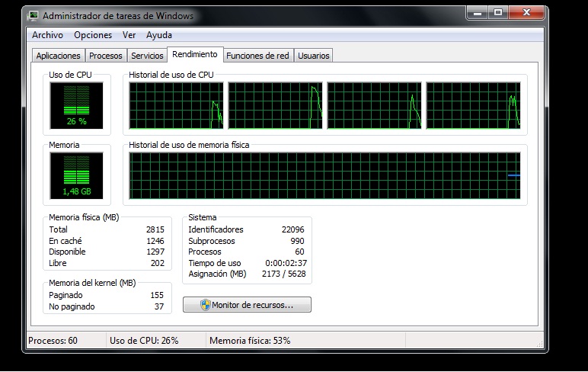Click 'Historial de uso de memoria física' label
The width and height of the screenshot is (588, 372).
pyautogui.click(x=189, y=145)
